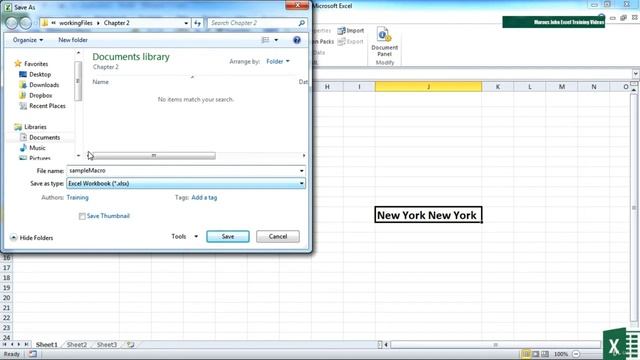Open the Save As help icon

[297, 40]
